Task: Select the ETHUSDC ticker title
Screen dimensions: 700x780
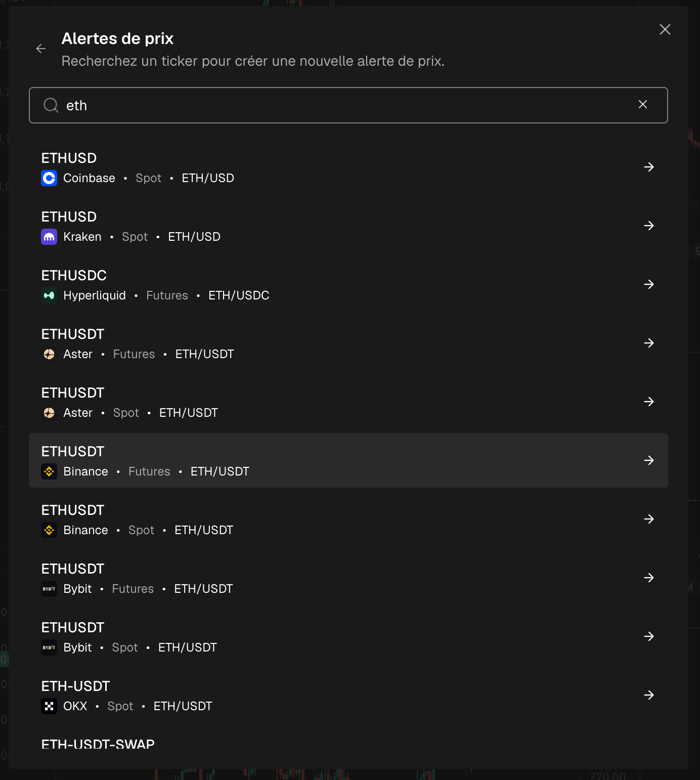Action: [74, 276]
